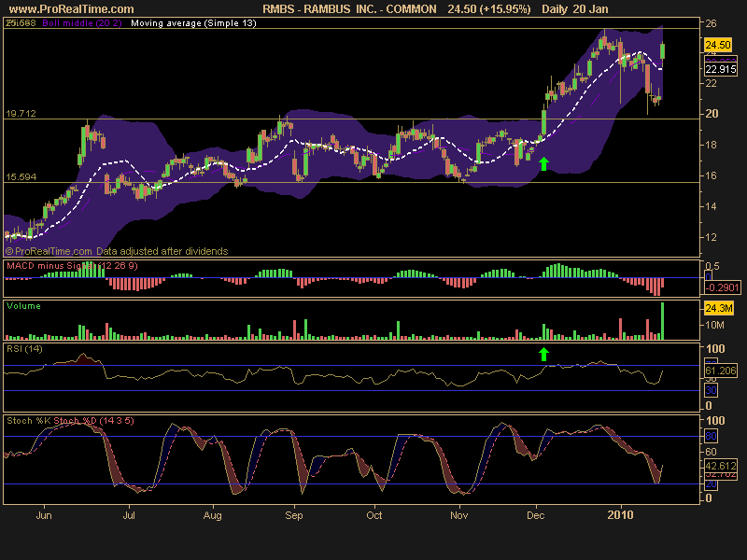The height and width of the screenshot is (560, 747).
Task: Click the 22.915 moving average price tag
Action: (720, 69)
